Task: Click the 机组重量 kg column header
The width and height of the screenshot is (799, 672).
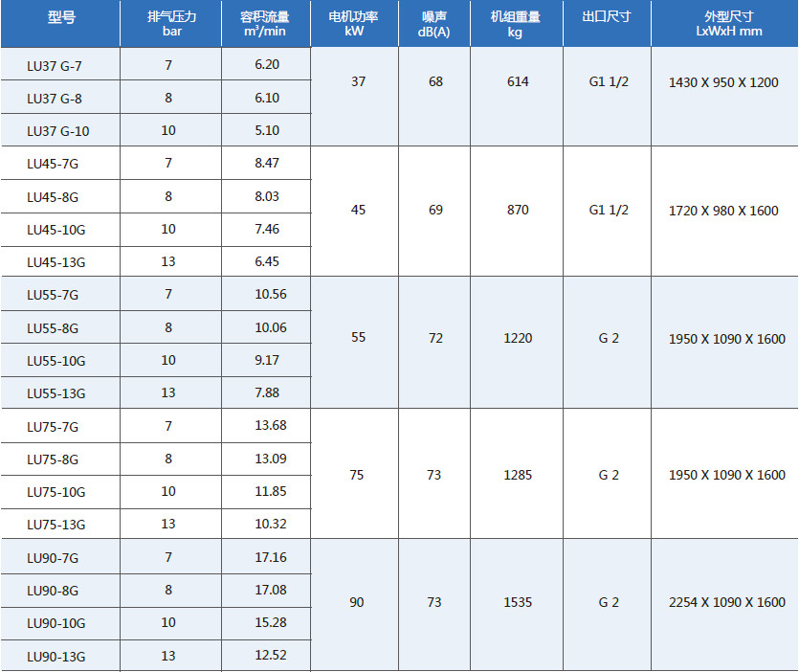Action: (x=515, y=24)
